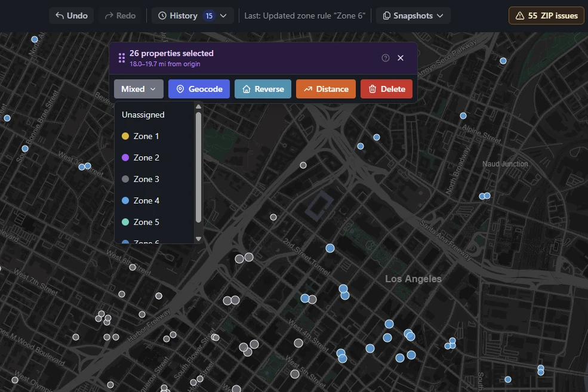Image resolution: width=588 pixels, height=392 pixels.
Task: Select Unassigned from zone list
Action: coord(155,115)
